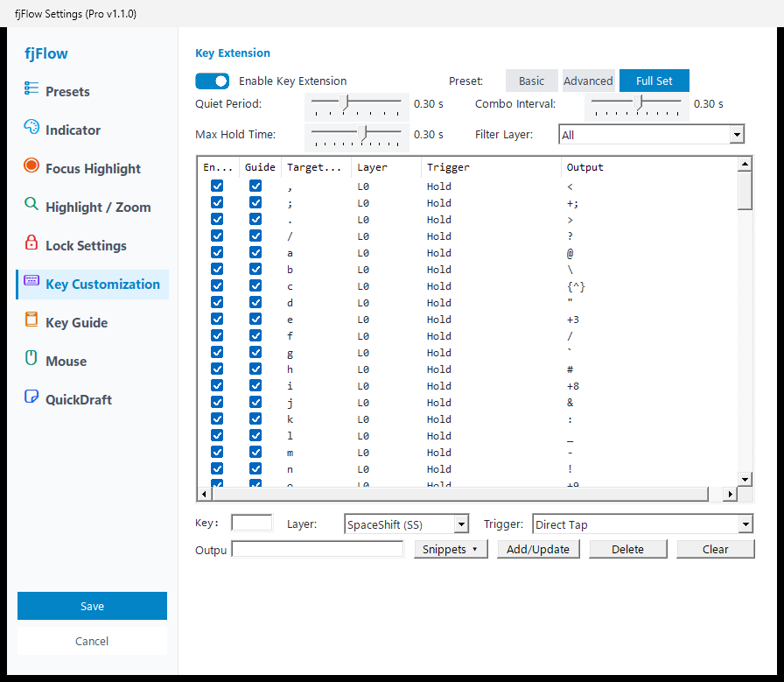Click the table's scroll left arrow
Screen dimensions: 784x682
click(x=204, y=495)
